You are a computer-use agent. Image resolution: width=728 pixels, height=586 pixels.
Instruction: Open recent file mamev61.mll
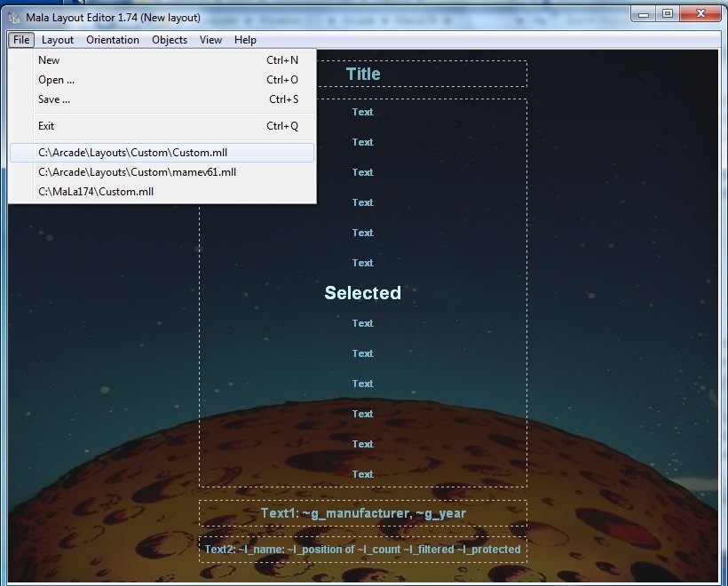pyautogui.click(x=162, y=172)
